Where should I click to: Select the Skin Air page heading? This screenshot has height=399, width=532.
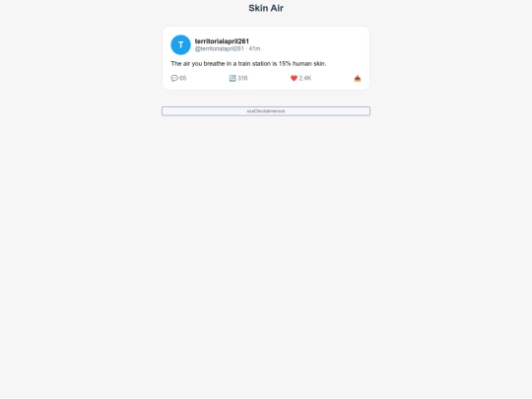[x=266, y=8]
